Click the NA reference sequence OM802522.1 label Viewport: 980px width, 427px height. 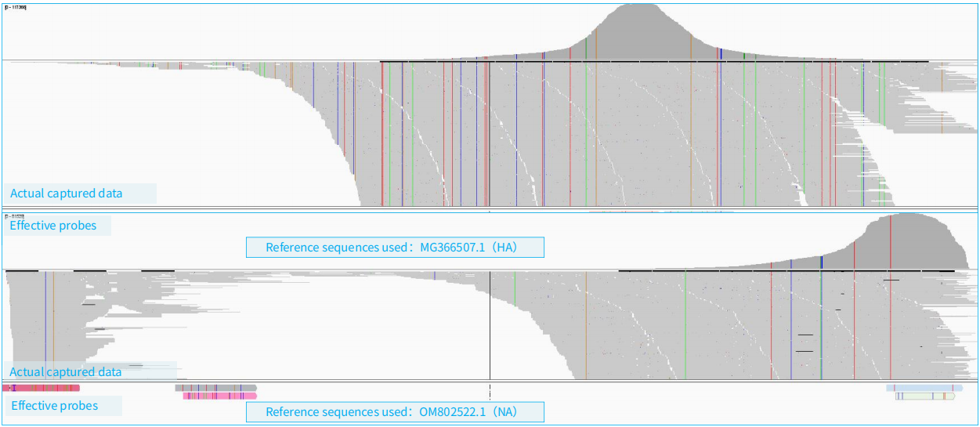pyautogui.click(x=395, y=412)
